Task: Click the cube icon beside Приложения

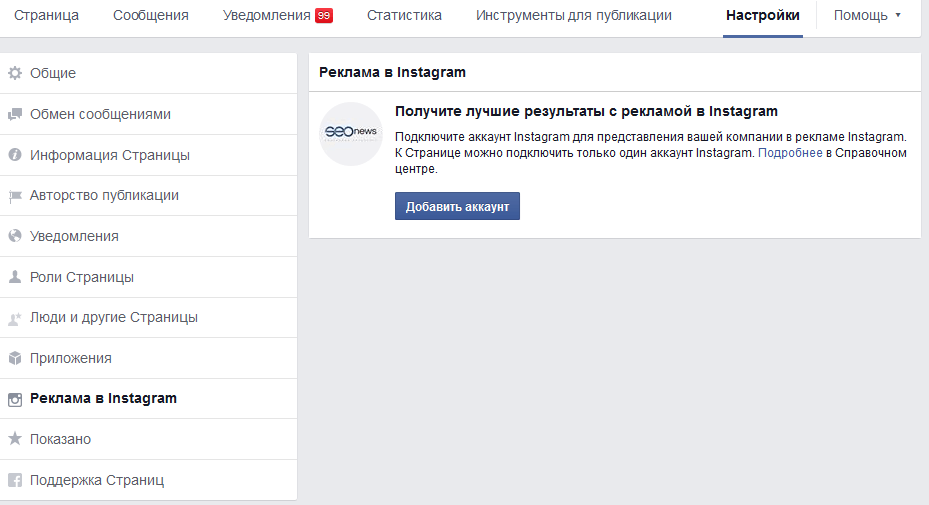Action: (x=15, y=358)
